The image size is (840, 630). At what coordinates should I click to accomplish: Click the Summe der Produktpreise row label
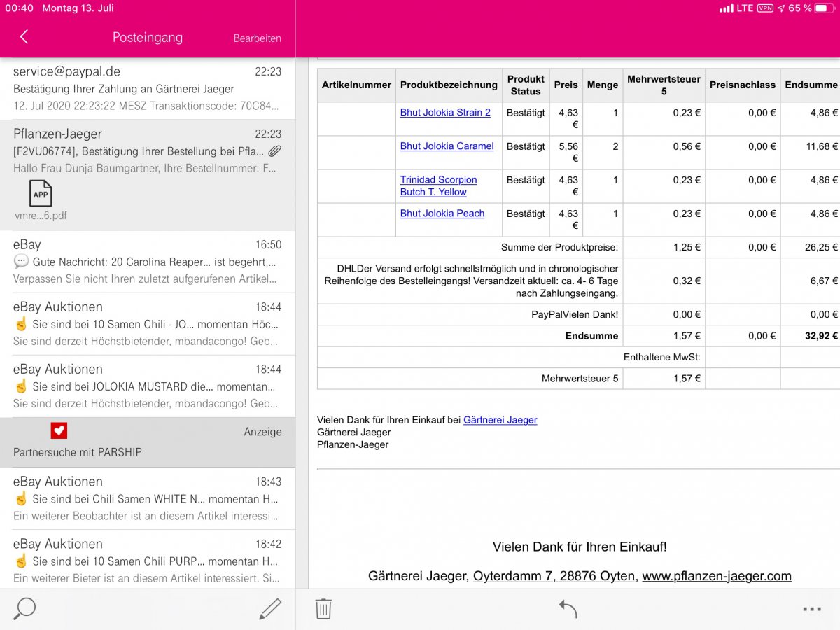point(560,247)
